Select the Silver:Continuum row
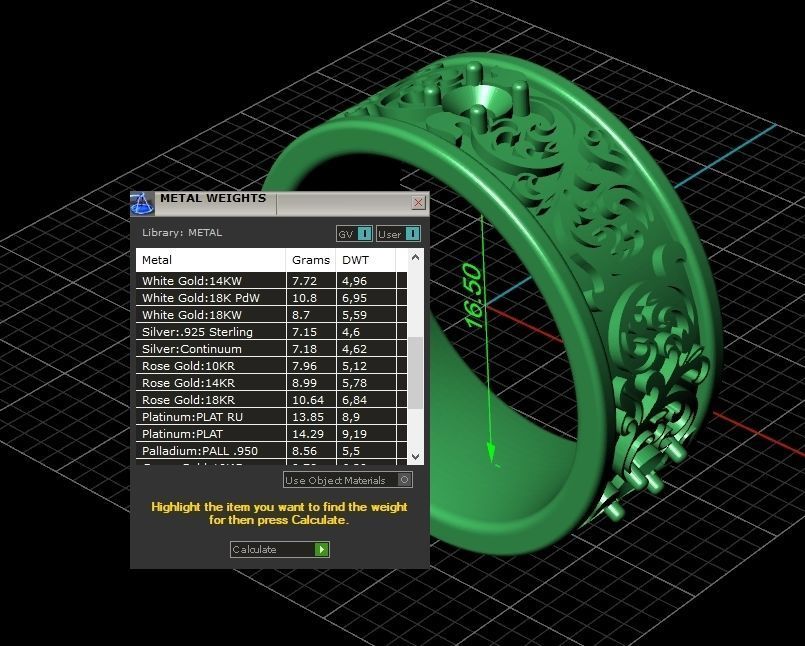This screenshot has height=646, width=805. click(271, 349)
